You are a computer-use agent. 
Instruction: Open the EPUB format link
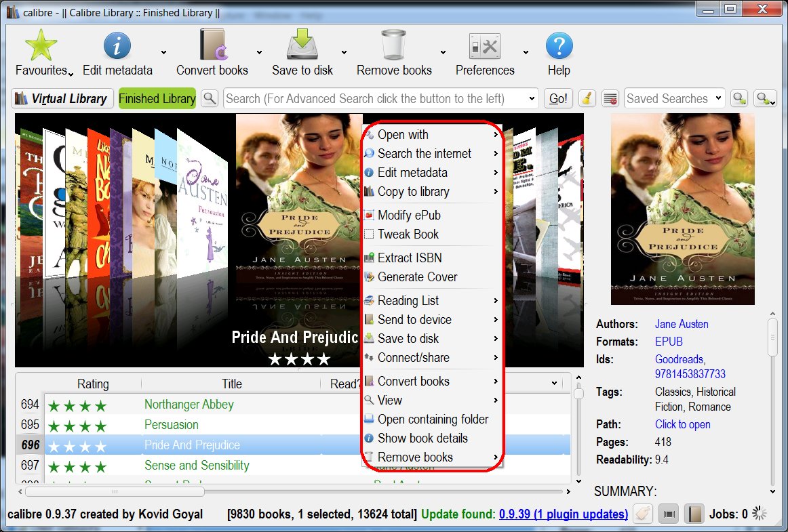(669, 342)
